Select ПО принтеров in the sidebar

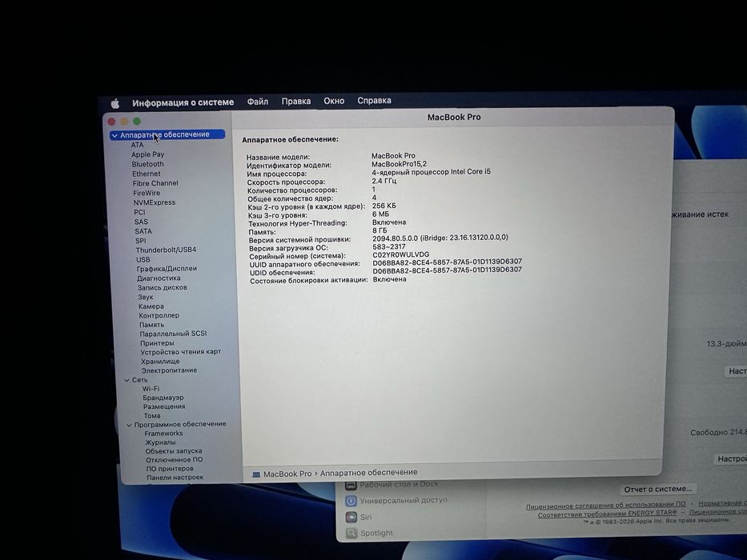[x=170, y=469]
